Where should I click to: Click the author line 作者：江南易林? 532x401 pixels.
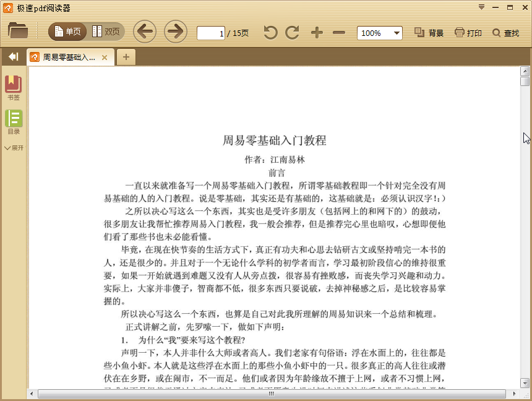click(x=275, y=159)
